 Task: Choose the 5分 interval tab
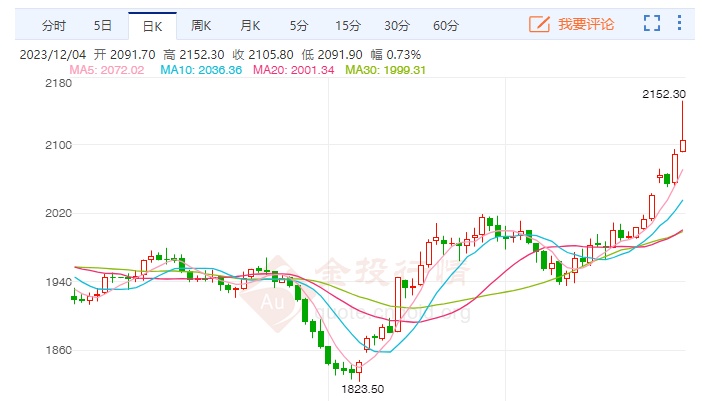coord(299,24)
